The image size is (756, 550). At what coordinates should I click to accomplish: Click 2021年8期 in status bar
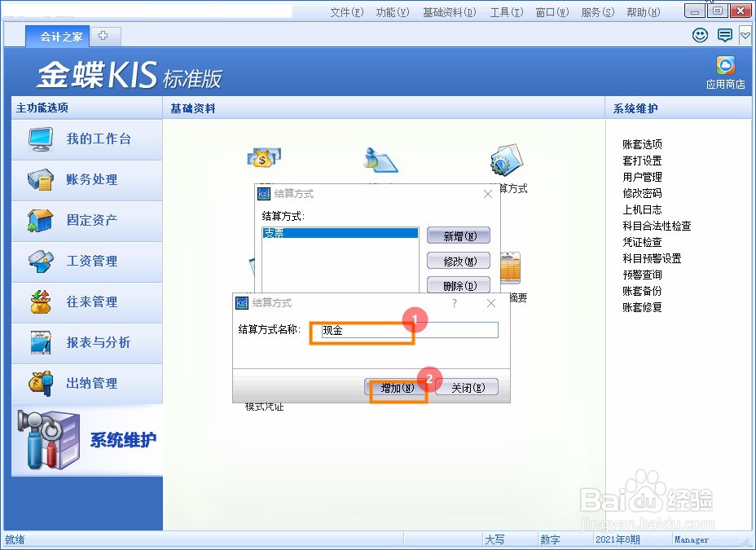[x=618, y=539]
